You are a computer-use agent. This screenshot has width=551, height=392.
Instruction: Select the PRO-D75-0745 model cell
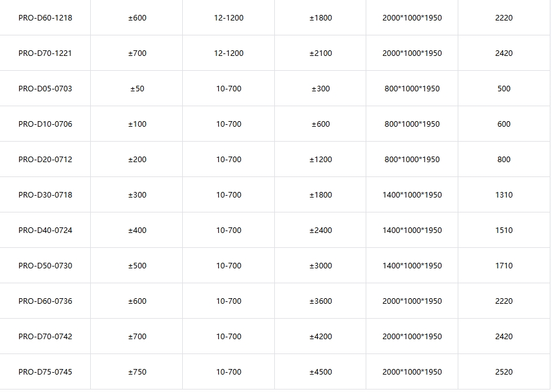45,372
